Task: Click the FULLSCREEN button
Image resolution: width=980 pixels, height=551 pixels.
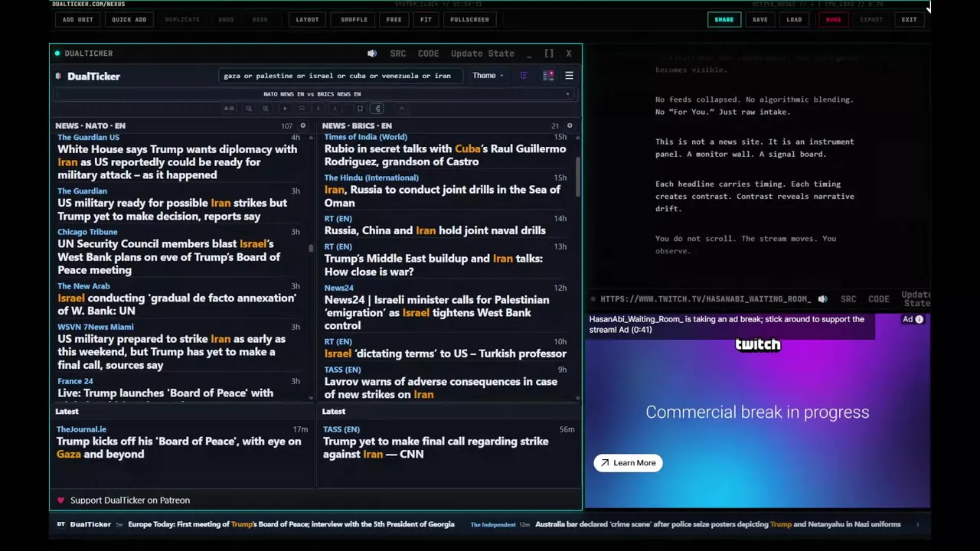Action: tap(469, 20)
